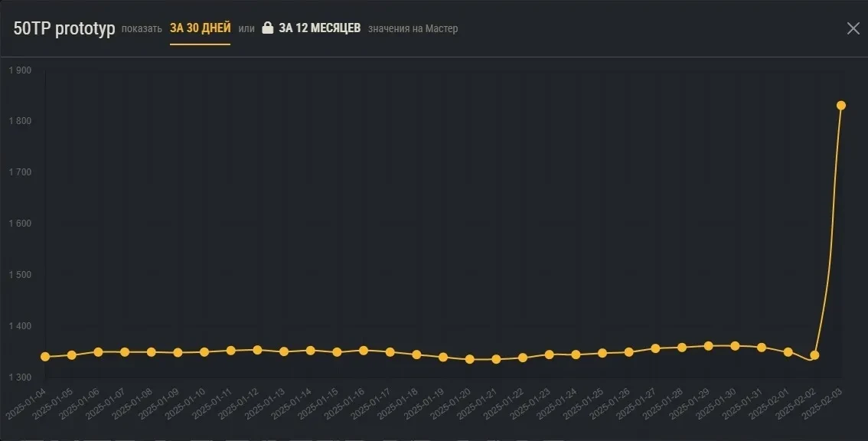
Task: Click the значения на Мастер text
Action: pos(413,29)
